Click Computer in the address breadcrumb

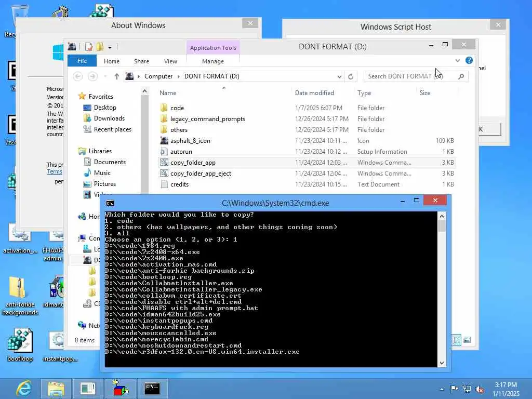point(158,76)
